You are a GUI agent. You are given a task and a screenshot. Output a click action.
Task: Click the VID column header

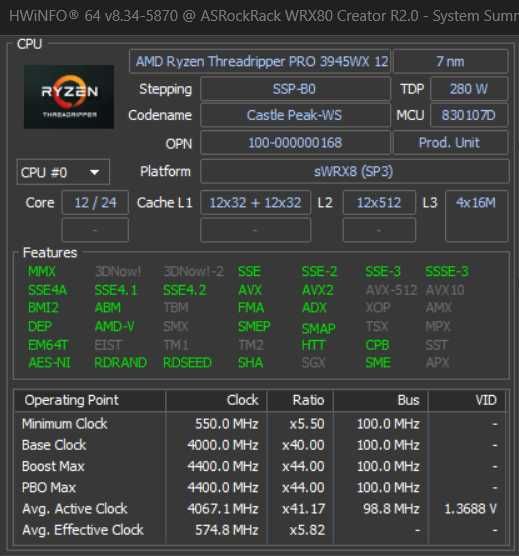[x=467, y=400]
